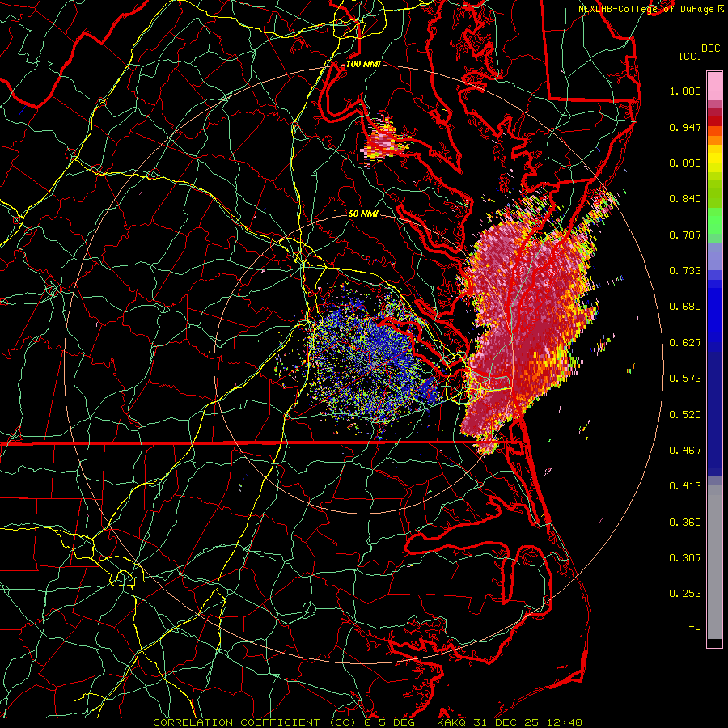This screenshot has height=728, width=728.
Task: Select the 0.733 scale label
Action: pyautogui.click(x=685, y=271)
